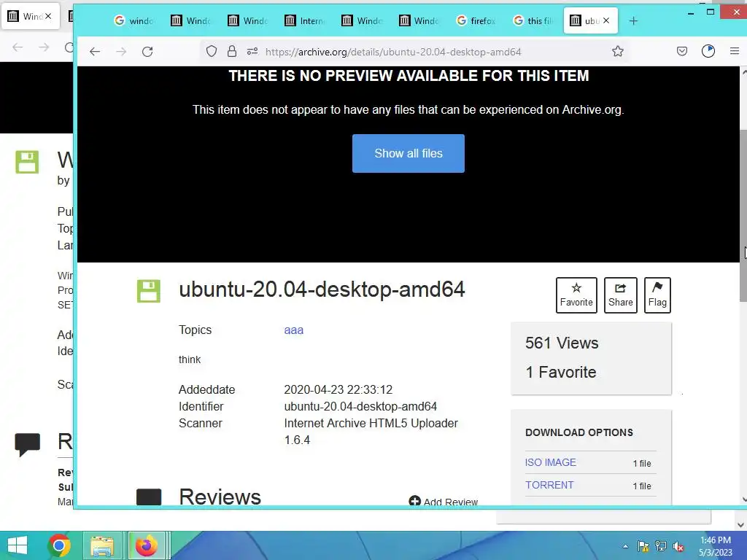Switch to third tab 'Windo' archive

pyautogui.click(x=248, y=21)
